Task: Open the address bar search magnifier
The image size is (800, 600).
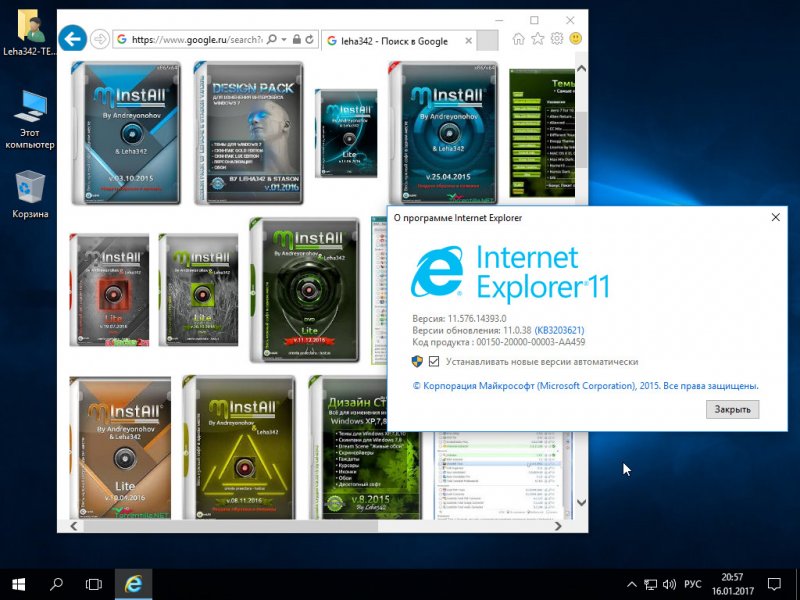Action: point(272,39)
